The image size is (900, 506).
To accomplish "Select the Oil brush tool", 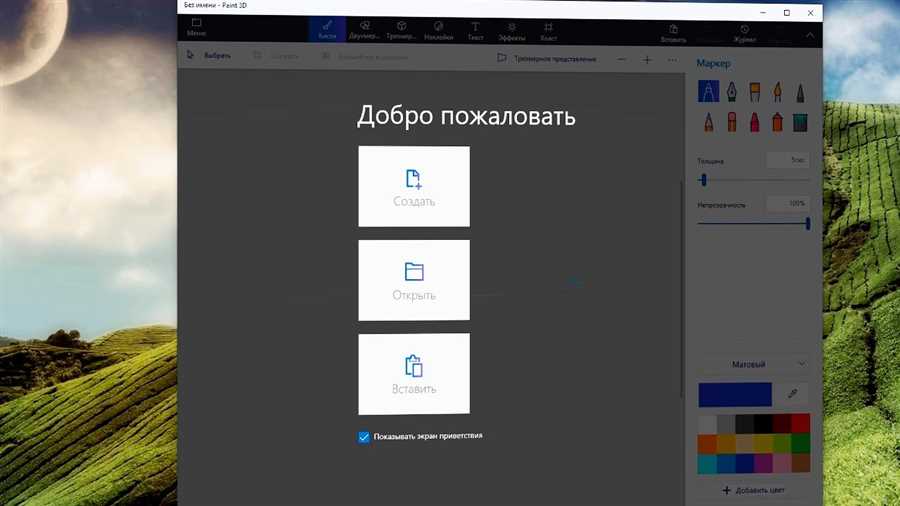I will coord(754,92).
